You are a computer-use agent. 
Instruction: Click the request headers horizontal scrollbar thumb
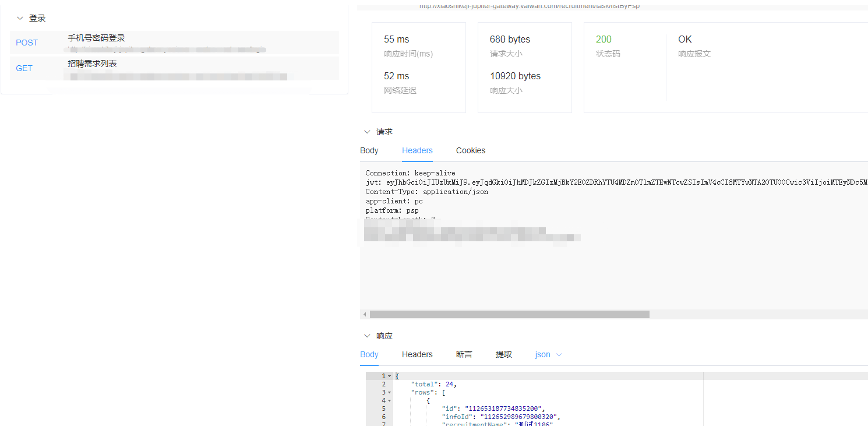[509, 315]
